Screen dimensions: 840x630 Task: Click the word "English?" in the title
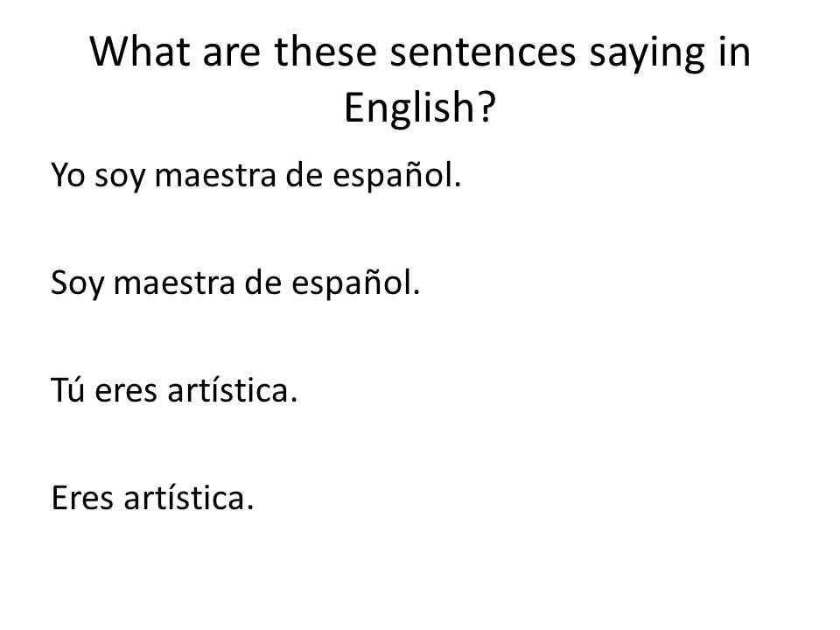click(x=419, y=108)
